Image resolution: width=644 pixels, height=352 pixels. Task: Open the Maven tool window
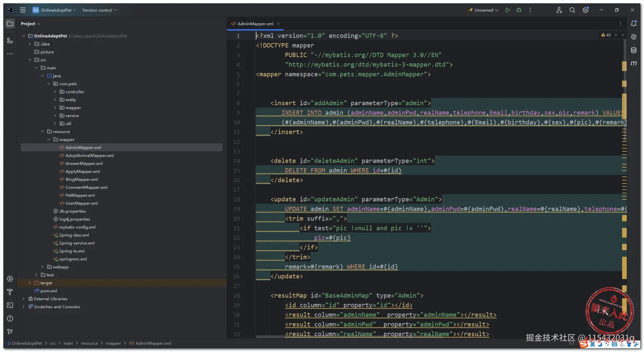[x=634, y=63]
